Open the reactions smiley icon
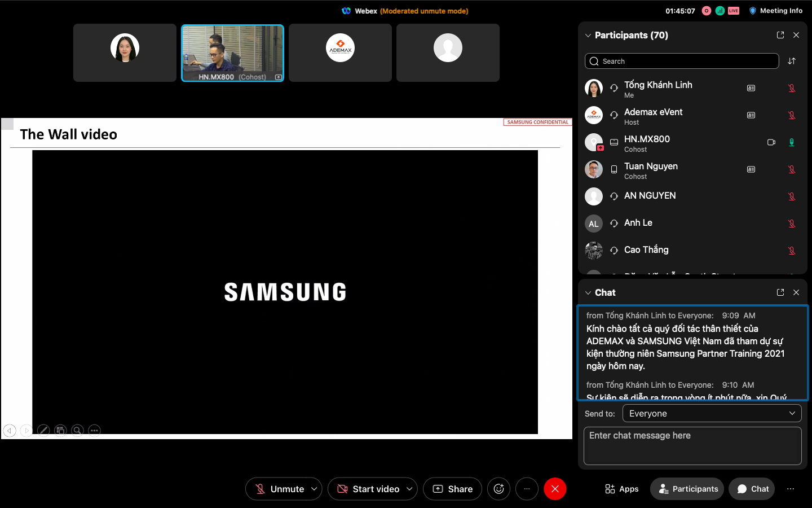This screenshot has height=508, width=812. click(498, 489)
